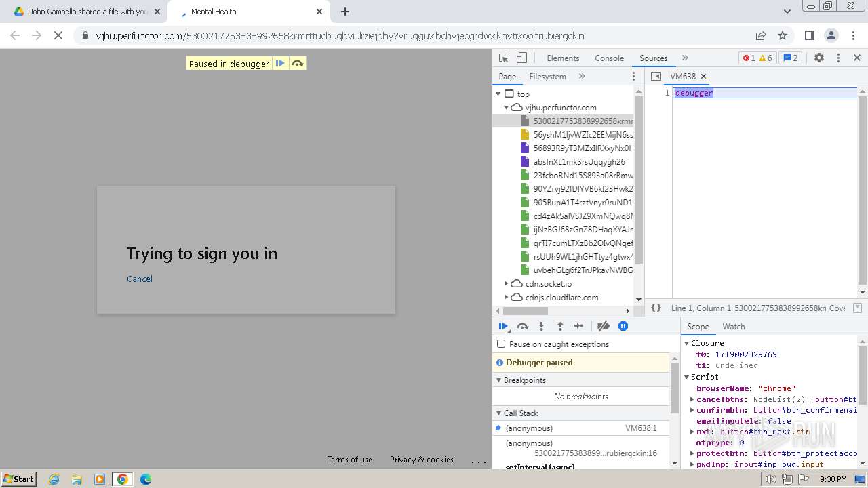The image size is (868, 488).
Task: Select file 56yshM1ljvWZIc2EEMijN6ss
Action: pos(576,134)
